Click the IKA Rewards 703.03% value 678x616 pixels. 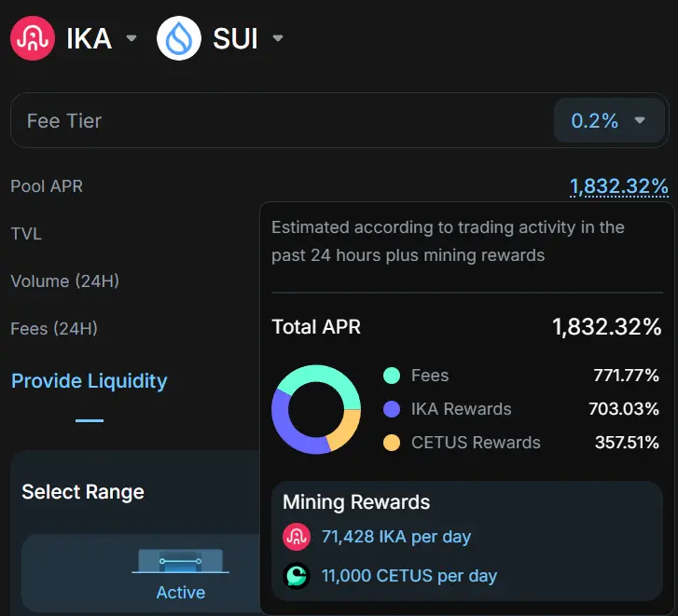[624, 409]
